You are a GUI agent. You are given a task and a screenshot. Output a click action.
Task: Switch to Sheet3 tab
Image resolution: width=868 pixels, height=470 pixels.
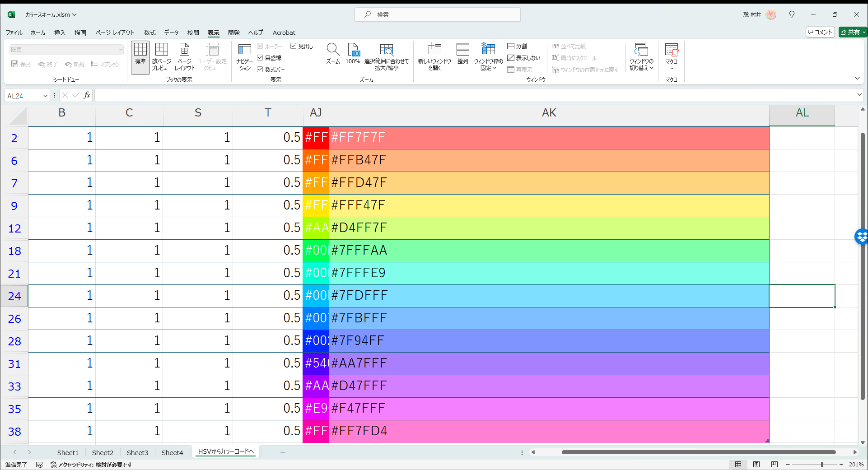point(137,452)
